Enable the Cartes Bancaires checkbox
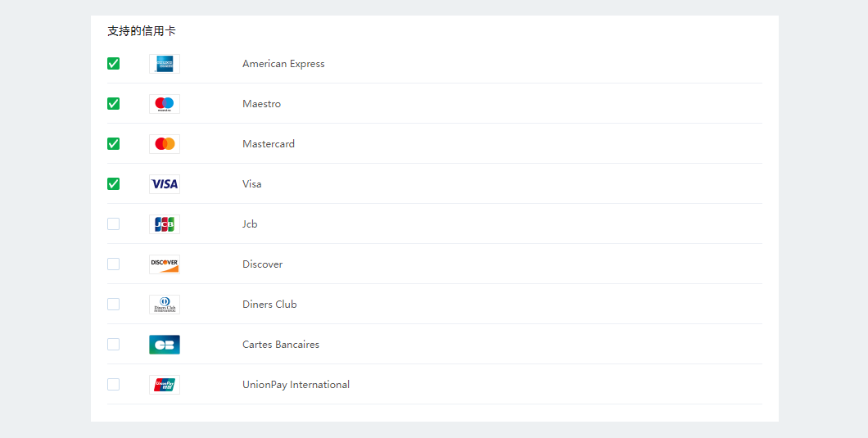 (114, 345)
